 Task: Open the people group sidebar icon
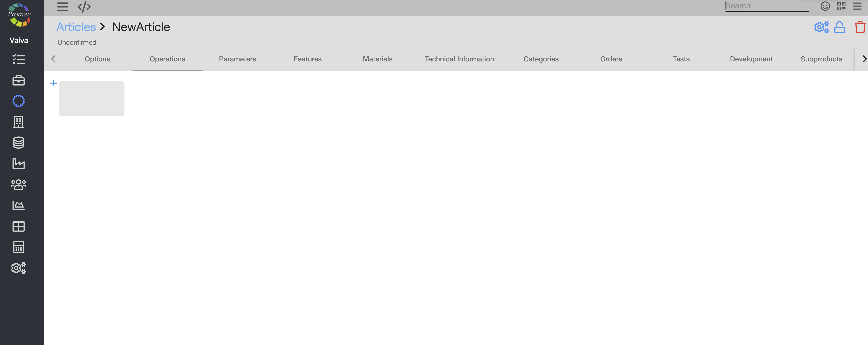click(x=19, y=184)
